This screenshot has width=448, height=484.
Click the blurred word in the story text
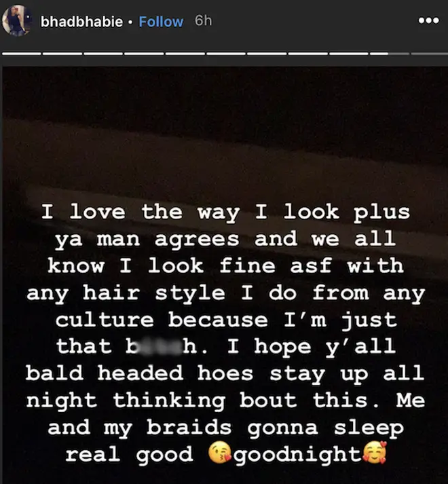(x=161, y=347)
